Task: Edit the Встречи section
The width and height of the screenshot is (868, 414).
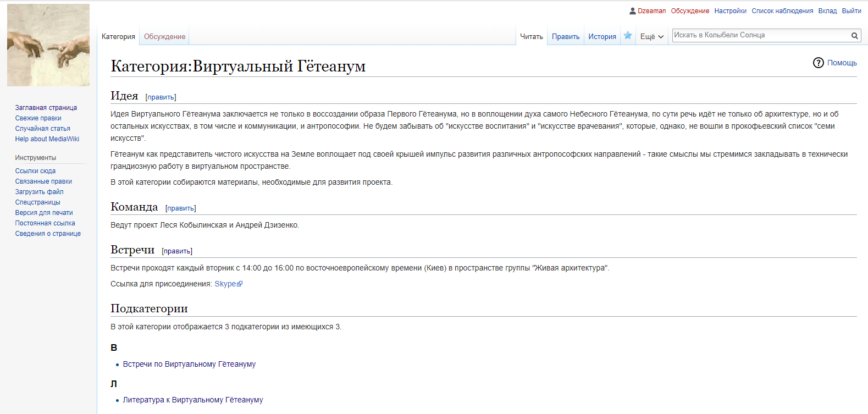Action: pyautogui.click(x=177, y=251)
